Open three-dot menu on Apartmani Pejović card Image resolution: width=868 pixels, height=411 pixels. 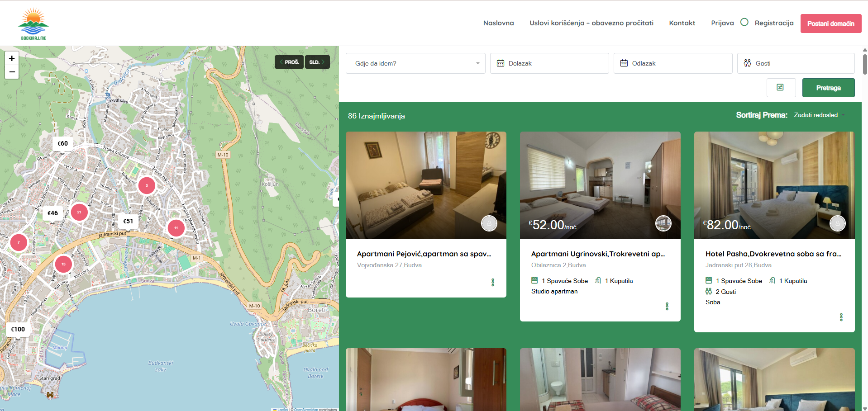click(493, 283)
